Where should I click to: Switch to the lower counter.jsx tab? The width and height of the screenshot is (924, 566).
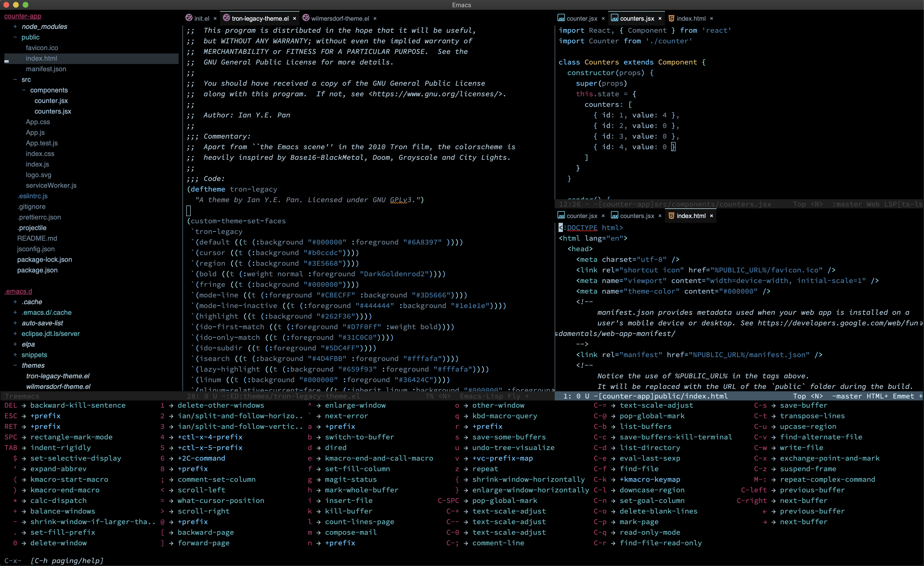(582, 216)
